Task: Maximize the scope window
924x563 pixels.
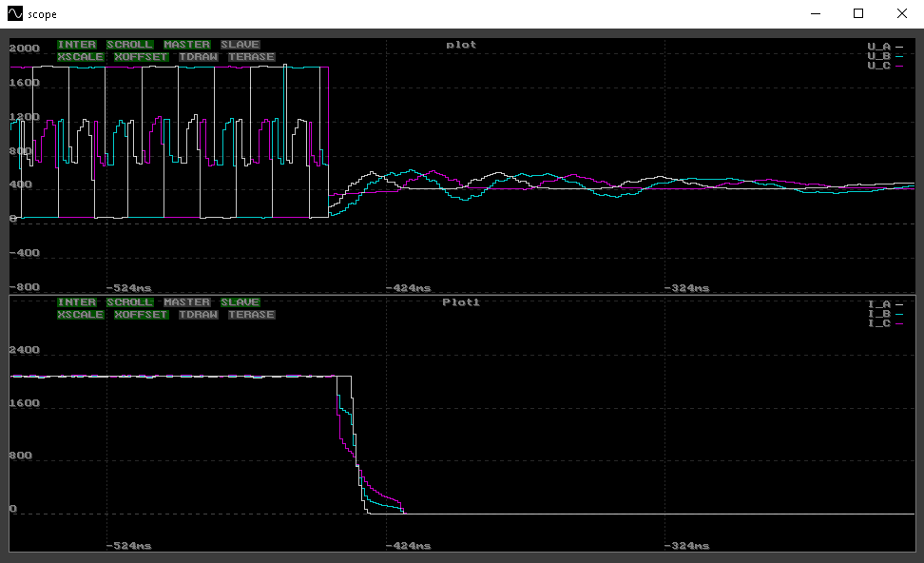Action: coord(858,13)
